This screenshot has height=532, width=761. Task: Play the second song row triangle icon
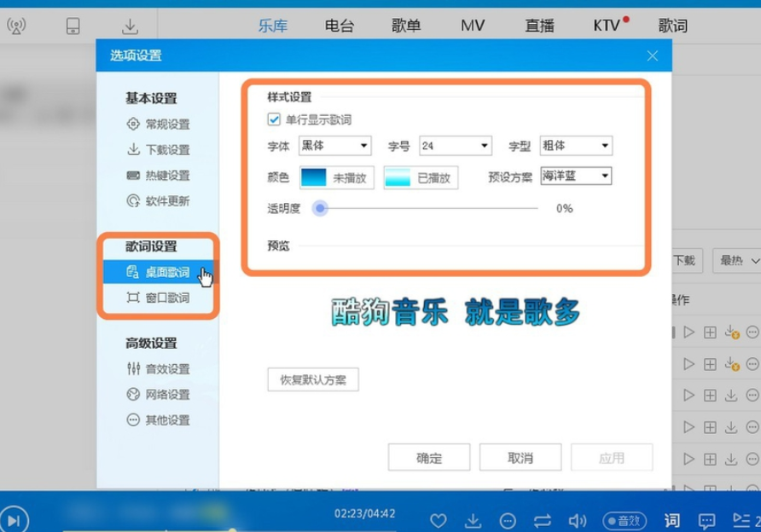pyautogui.click(x=688, y=364)
